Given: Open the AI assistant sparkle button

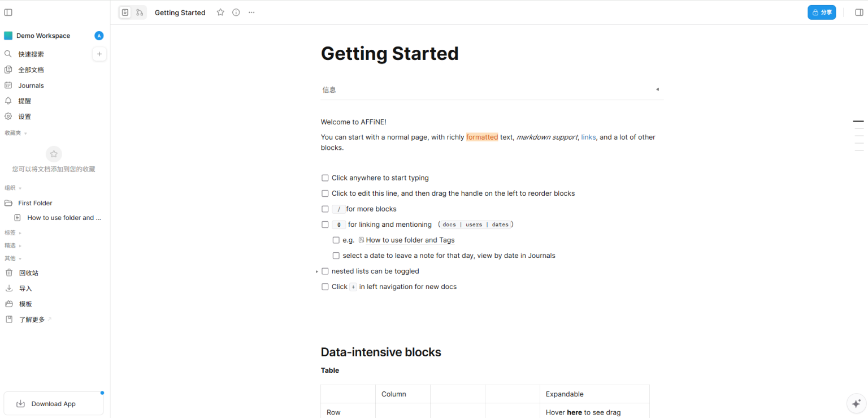Looking at the screenshot, I should 856,403.
